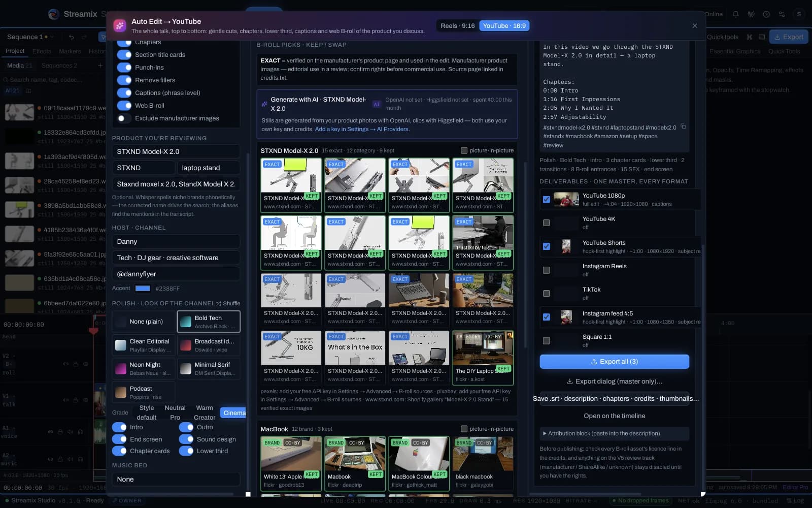Turn off the Sound design toggle
This screenshot has width=812, height=508.
[186, 439]
